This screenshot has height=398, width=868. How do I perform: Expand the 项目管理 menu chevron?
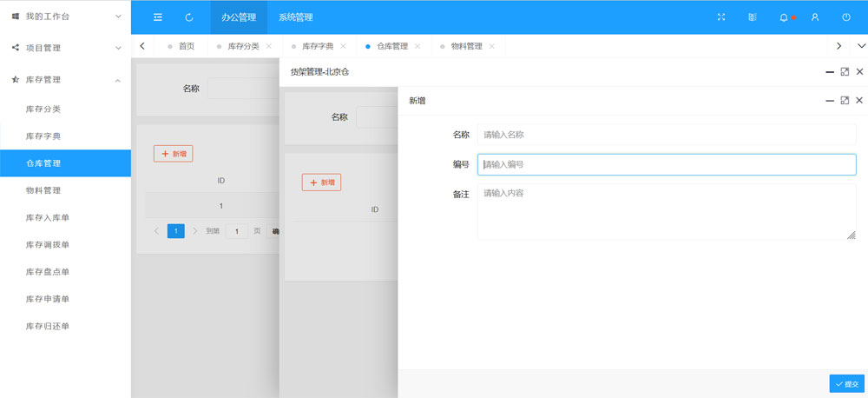118,48
